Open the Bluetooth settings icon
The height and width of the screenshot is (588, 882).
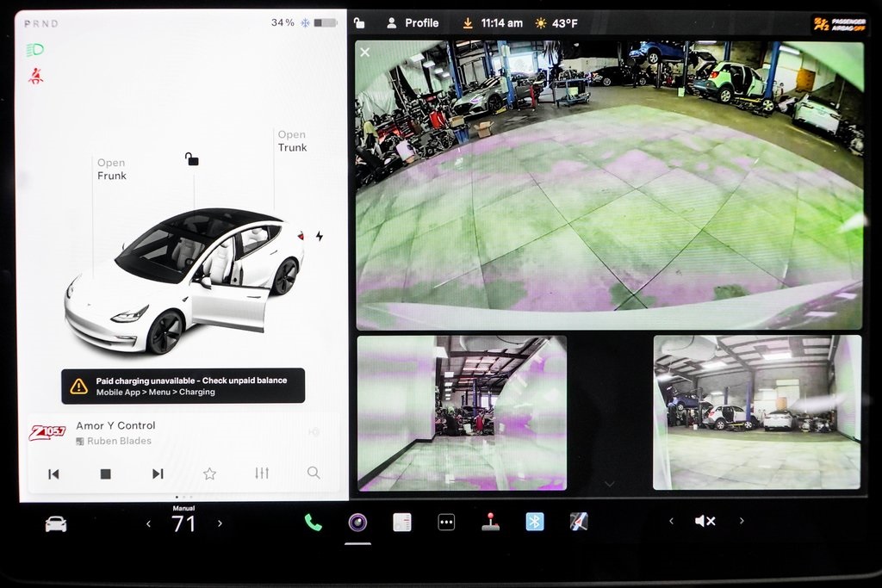click(x=535, y=522)
